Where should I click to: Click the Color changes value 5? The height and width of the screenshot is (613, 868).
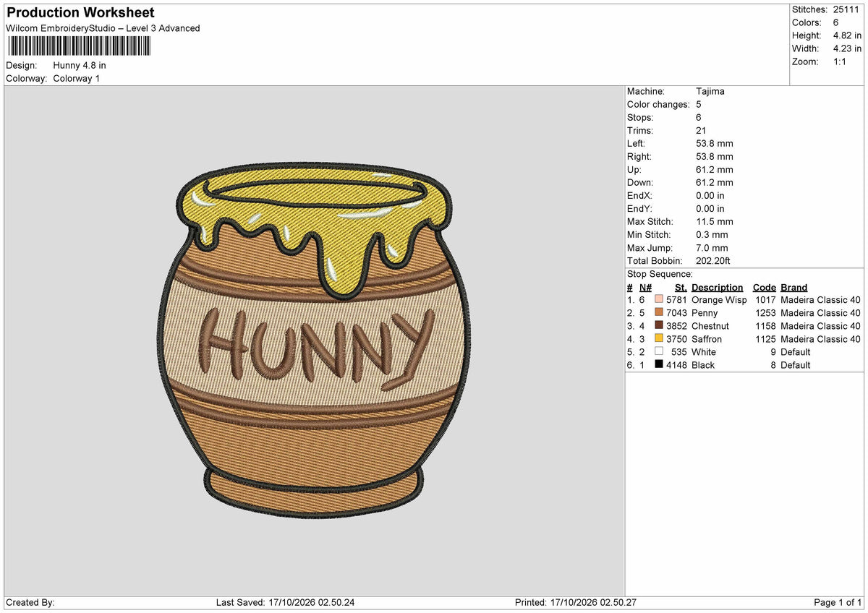click(699, 104)
